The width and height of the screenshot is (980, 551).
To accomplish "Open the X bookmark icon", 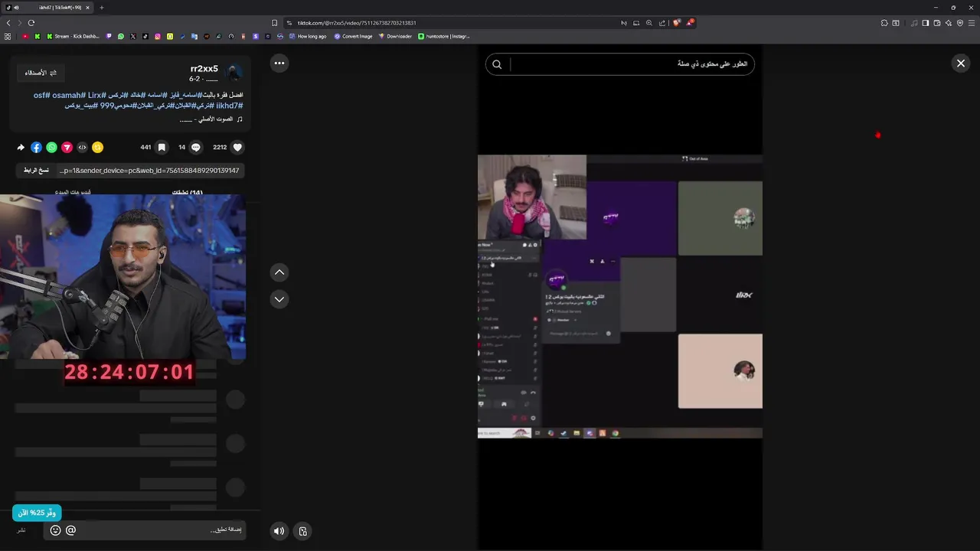I will click(133, 36).
